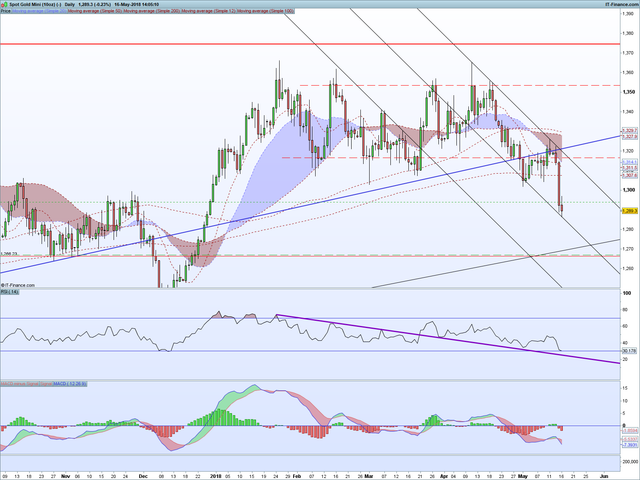Click the RSI value tag 30.178
The image size is (640, 480).
pyautogui.click(x=629, y=351)
